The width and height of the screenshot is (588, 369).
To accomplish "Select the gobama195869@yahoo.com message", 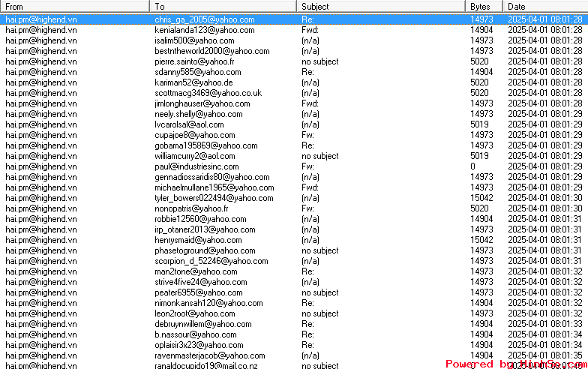I will 294,145.
